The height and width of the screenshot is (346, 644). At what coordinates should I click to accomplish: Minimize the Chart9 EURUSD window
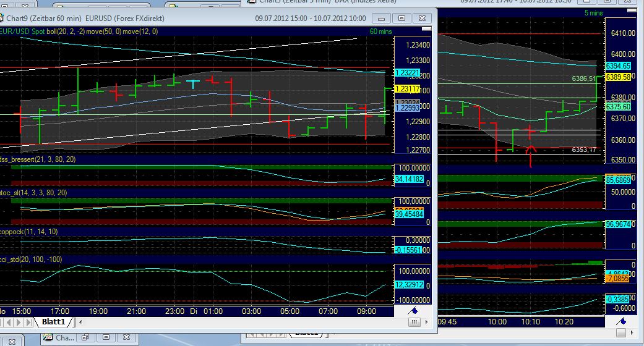coord(381,18)
